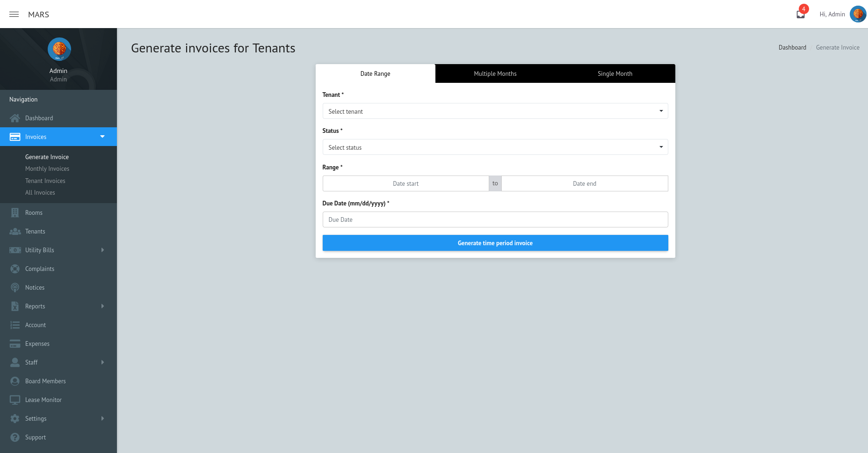
Task: Collapse the Invoices submenu
Action: [102, 137]
